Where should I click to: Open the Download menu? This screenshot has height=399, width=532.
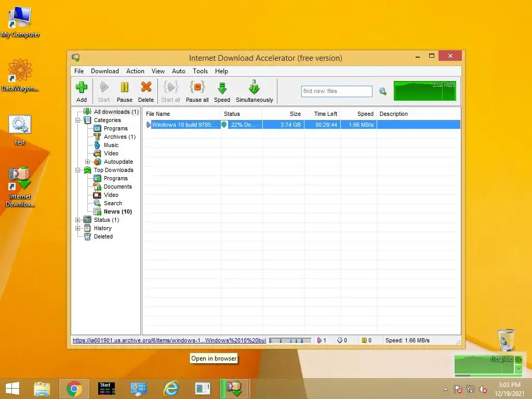pos(105,71)
